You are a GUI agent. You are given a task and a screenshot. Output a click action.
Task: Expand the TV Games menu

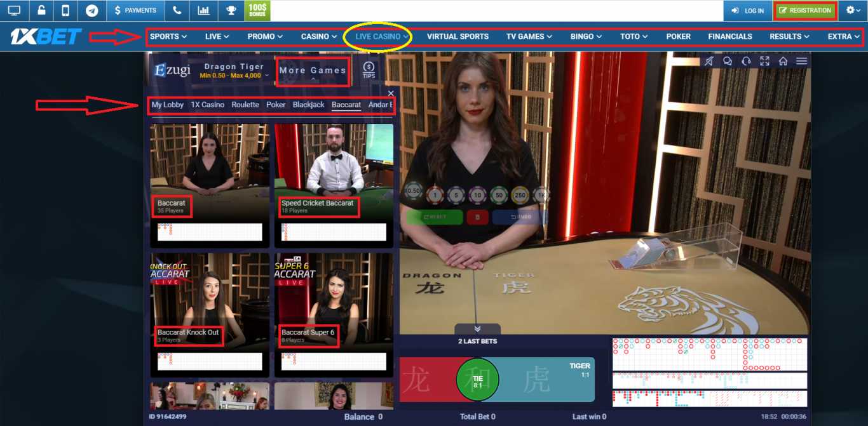tap(529, 36)
